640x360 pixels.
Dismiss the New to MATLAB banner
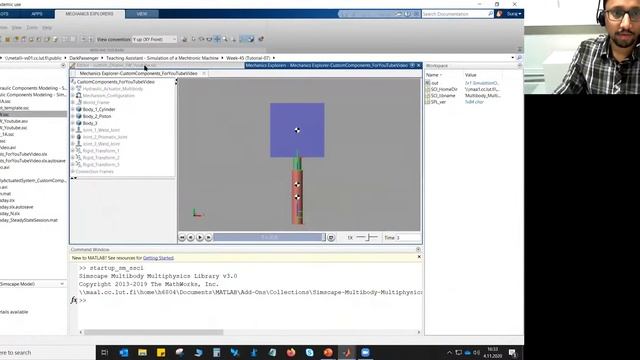pos(419,257)
